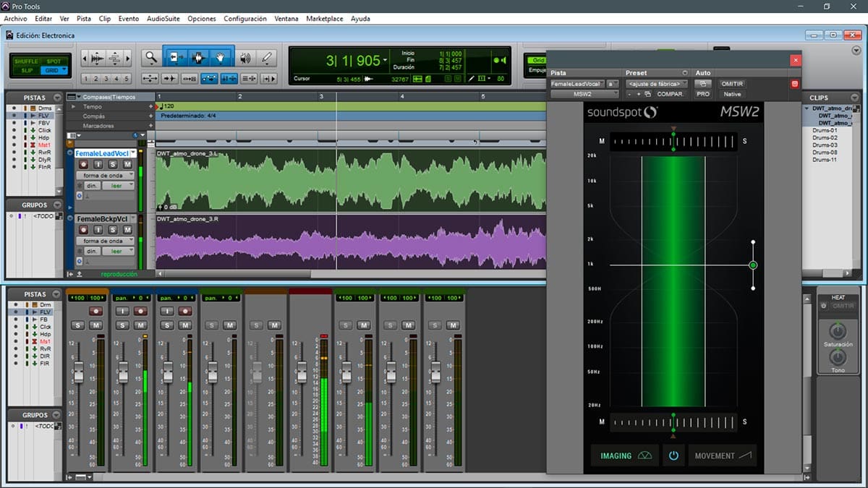Select the Drums-11 clip in Clips list
Image resolution: width=868 pixels, height=488 pixels.
click(825, 160)
